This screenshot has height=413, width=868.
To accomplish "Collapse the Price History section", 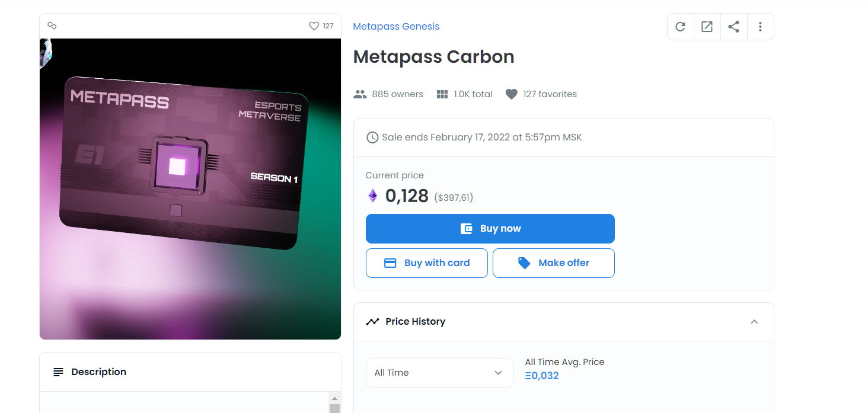I will point(754,322).
